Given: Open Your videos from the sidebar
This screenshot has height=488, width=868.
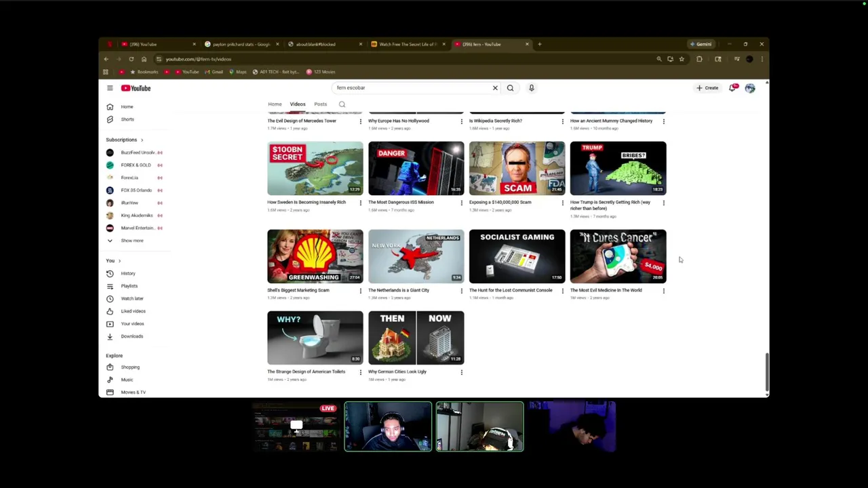Looking at the screenshot, I should [132, 323].
